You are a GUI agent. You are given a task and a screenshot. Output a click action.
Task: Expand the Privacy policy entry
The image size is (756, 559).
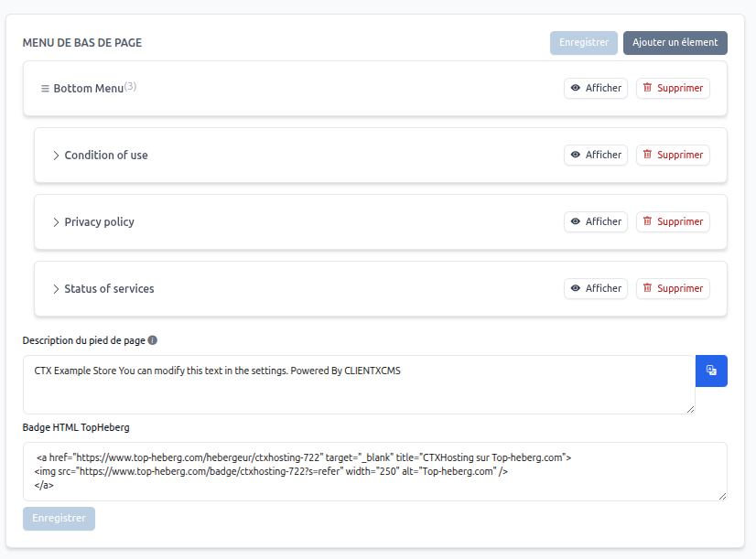55,221
